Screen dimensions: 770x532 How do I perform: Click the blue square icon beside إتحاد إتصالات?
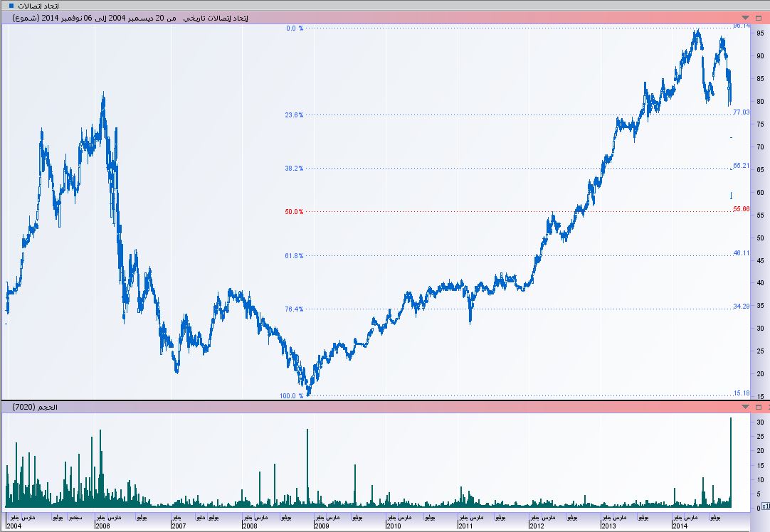coord(11,6)
